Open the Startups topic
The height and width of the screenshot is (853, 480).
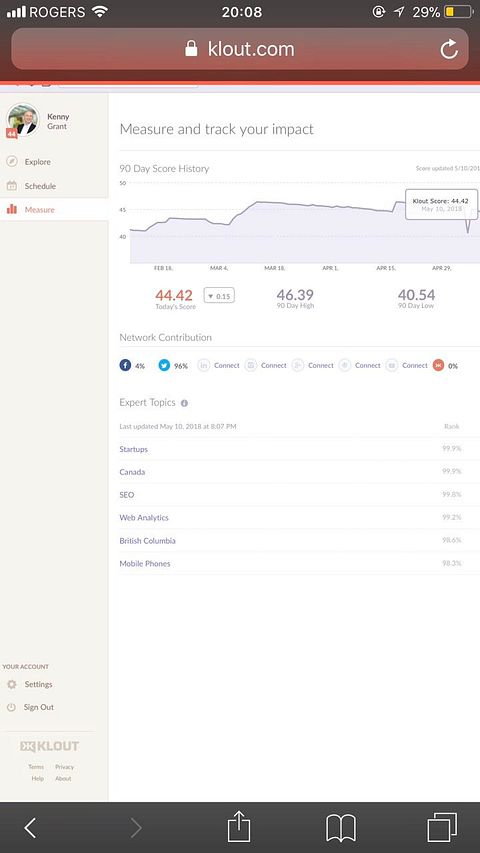(134, 449)
